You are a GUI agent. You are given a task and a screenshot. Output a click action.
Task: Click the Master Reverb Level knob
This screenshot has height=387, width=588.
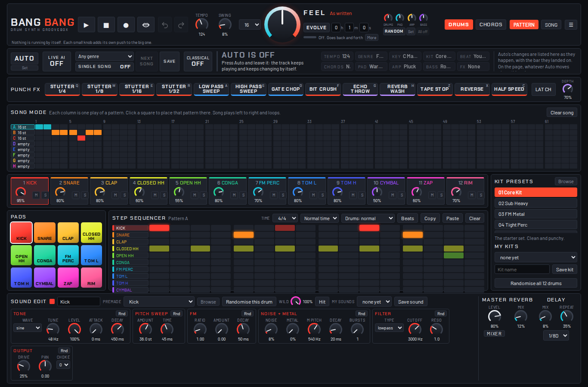494,316
